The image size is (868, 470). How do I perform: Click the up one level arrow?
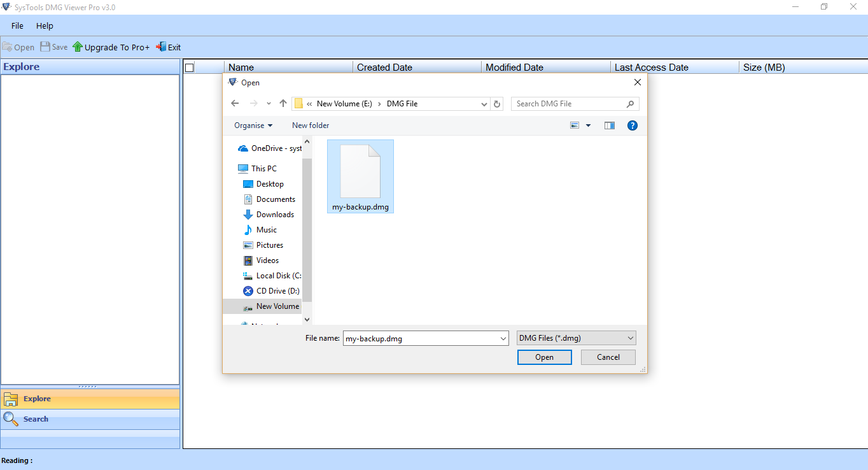(283, 103)
